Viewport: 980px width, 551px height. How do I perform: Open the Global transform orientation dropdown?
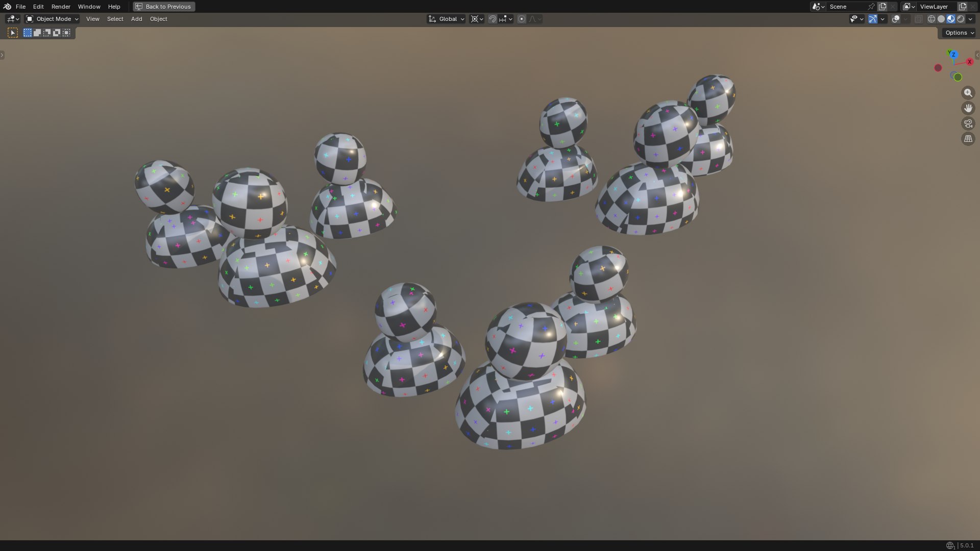coord(446,19)
